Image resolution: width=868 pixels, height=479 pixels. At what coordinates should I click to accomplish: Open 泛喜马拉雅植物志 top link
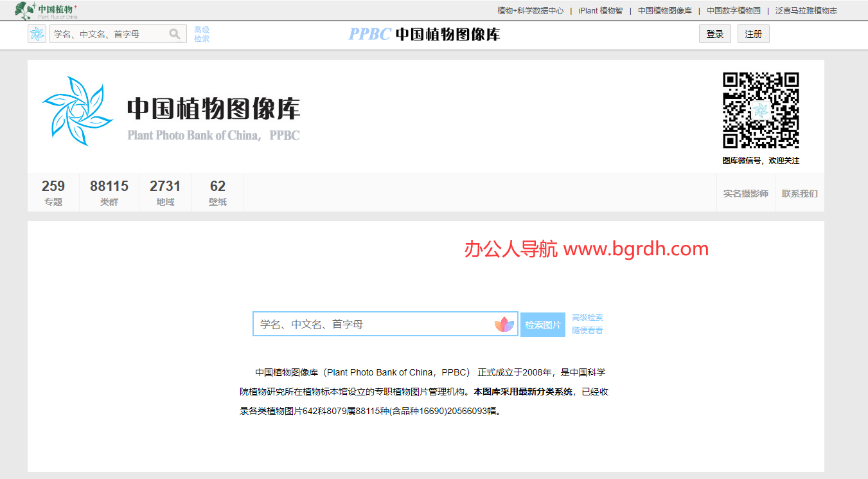click(806, 11)
